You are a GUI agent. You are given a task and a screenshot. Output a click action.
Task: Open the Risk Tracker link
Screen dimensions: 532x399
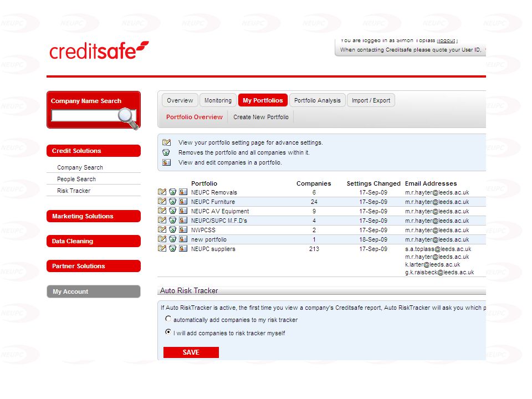[x=74, y=191]
